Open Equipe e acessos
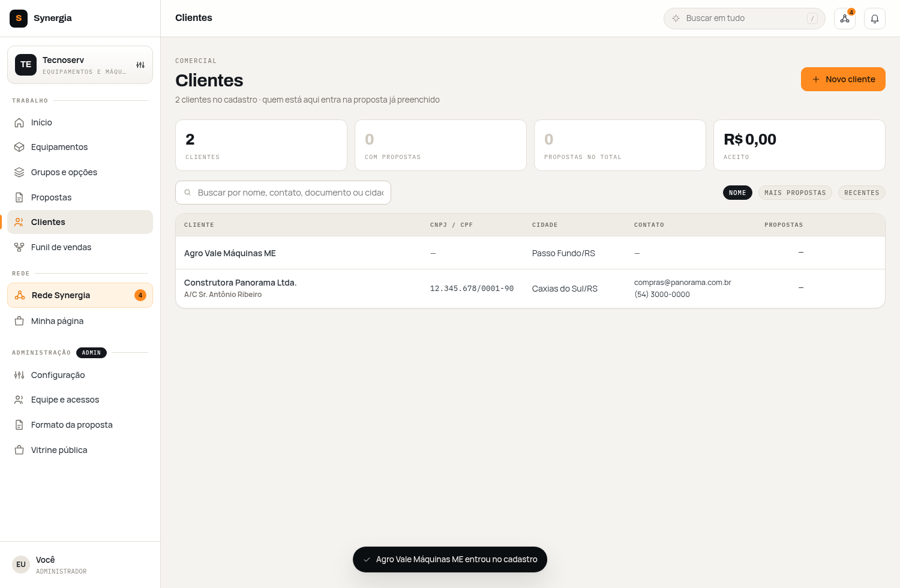900x588 pixels. point(80,400)
